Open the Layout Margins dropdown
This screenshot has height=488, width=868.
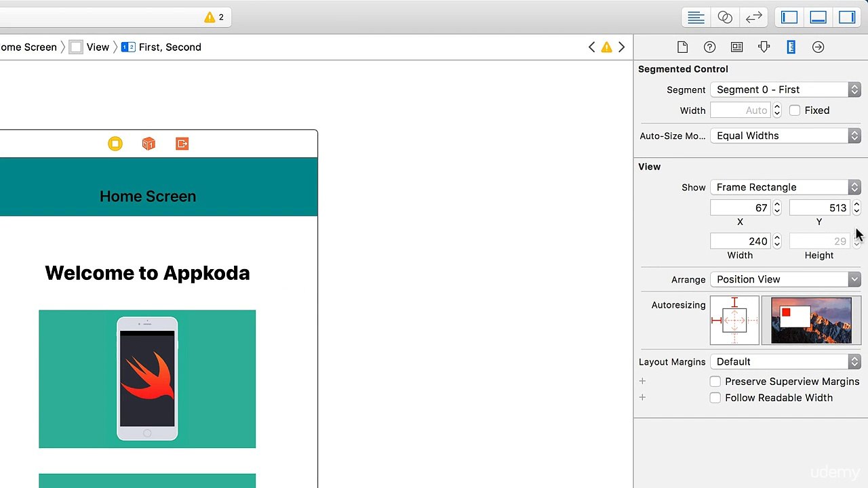pos(785,362)
